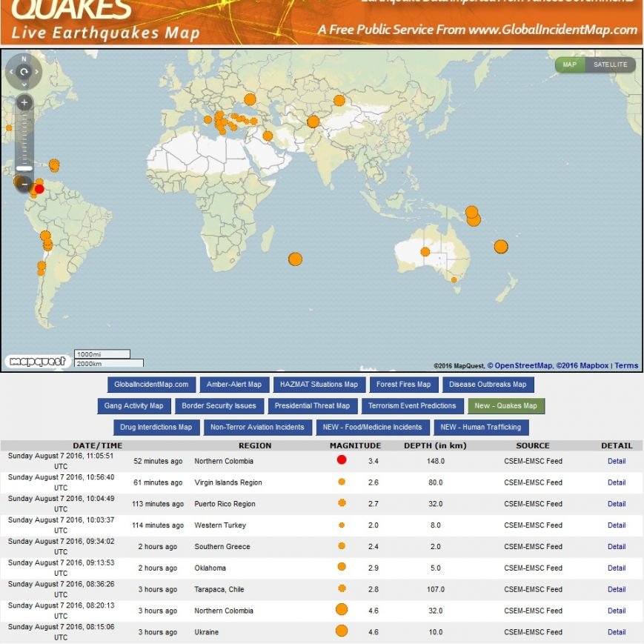The height and width of the screenshot is (644, 644).
Task: Click the magnitude dot in the Oklahoma row
Action: tap(342, 567)
